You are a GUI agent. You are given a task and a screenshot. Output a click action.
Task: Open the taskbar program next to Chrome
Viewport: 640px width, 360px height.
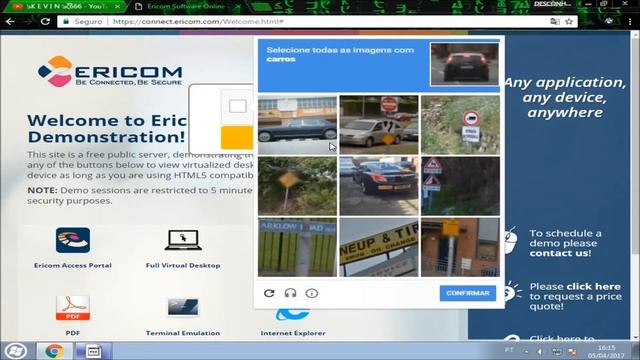coord(93,351)
